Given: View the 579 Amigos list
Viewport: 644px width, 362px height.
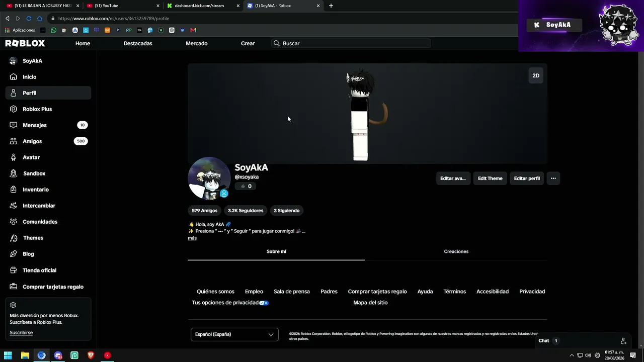Looking at the screenshot, I should (205, 211).
